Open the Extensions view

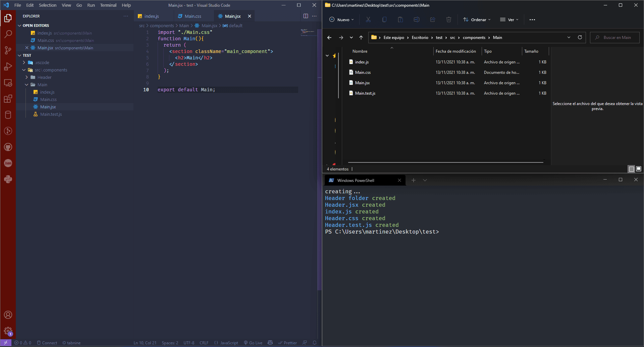click(x=8, y=99)
